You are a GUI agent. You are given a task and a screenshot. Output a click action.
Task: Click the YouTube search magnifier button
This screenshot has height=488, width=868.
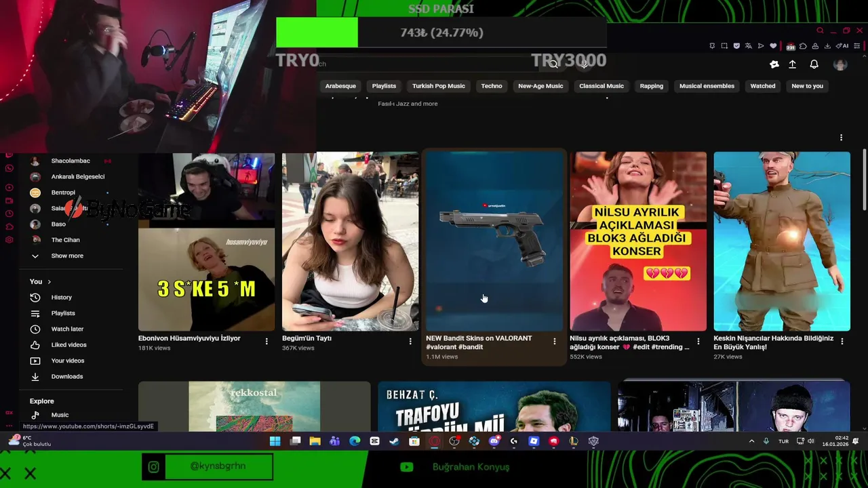(x=554, y=64)
